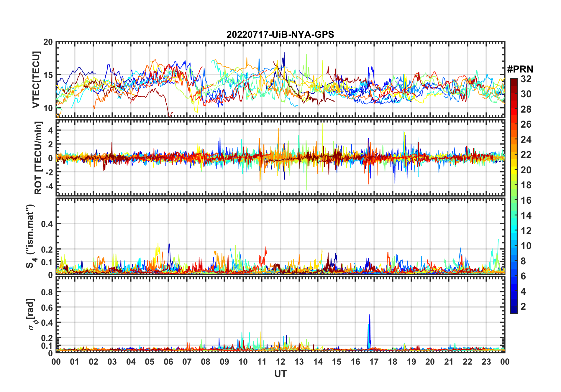Select ROT axis tick label -2

pos(49,172)
